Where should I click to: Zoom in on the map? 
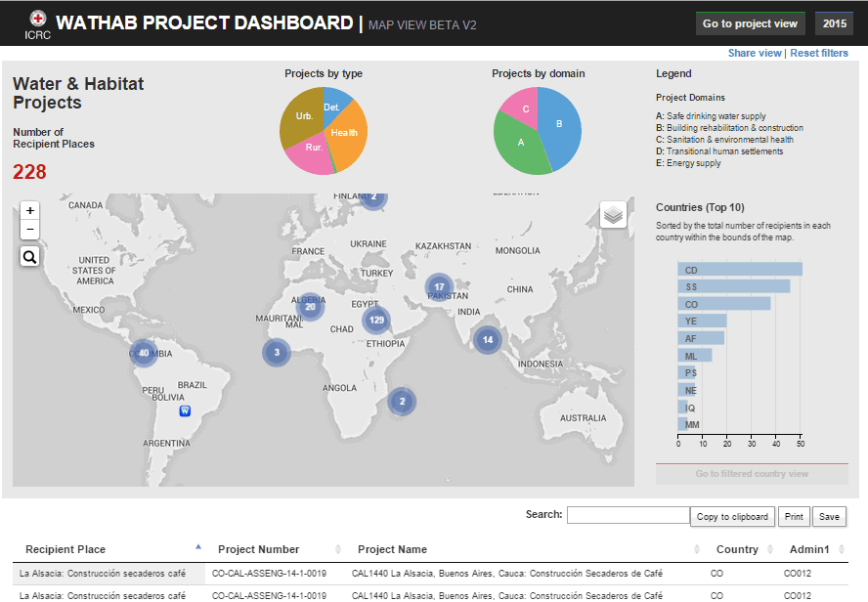pos(29,210)
